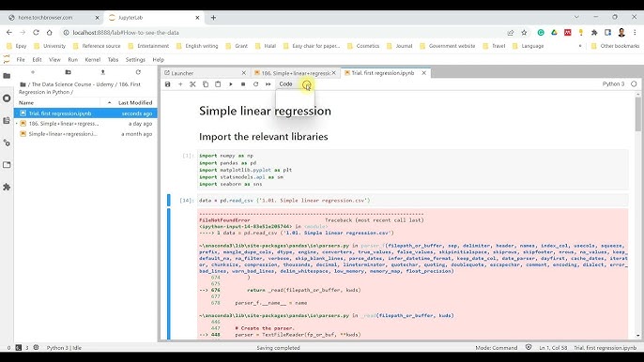Click the code cell reading the CSV file
Screen dimensions: 644x362
[x=412, y=201]
